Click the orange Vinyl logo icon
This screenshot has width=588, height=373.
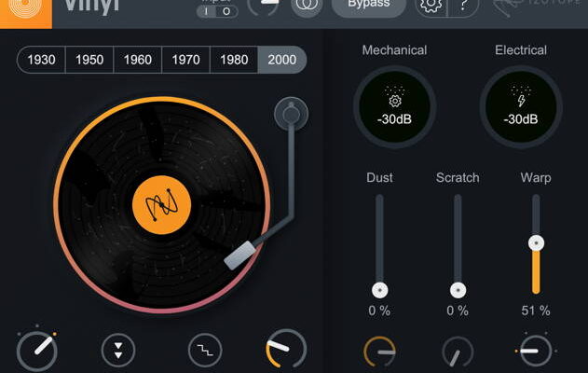pyautogui.click(x=19, y=9)
